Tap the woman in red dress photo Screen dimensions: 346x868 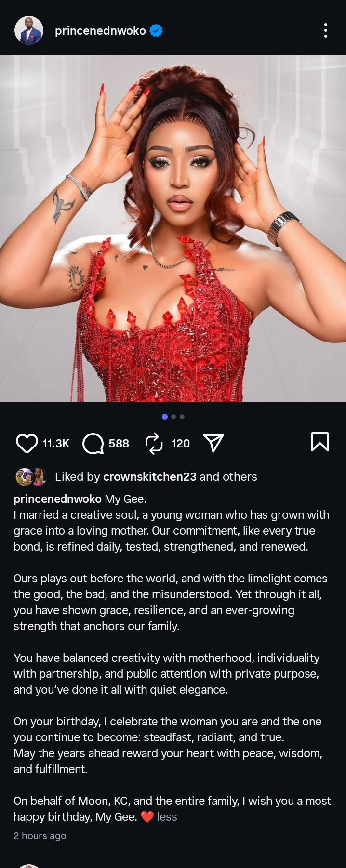tap(173, 229)
